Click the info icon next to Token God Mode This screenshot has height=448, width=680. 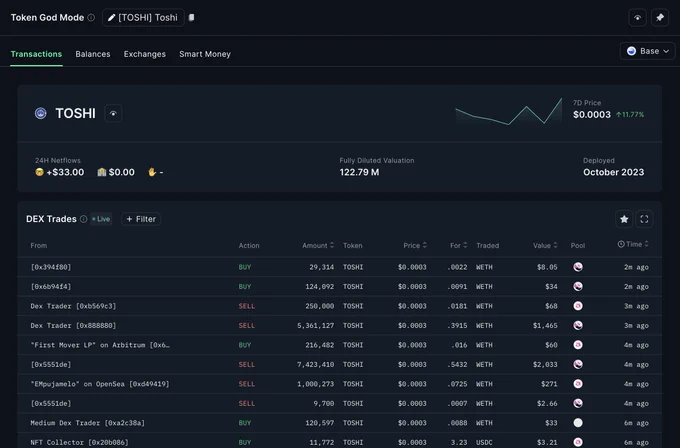click(x=91, y=18)
